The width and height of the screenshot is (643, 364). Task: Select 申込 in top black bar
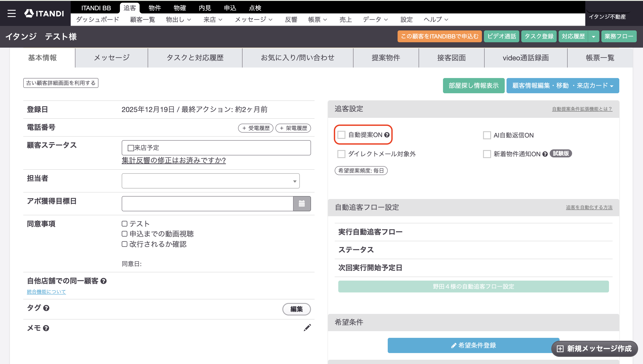[230, 8]
